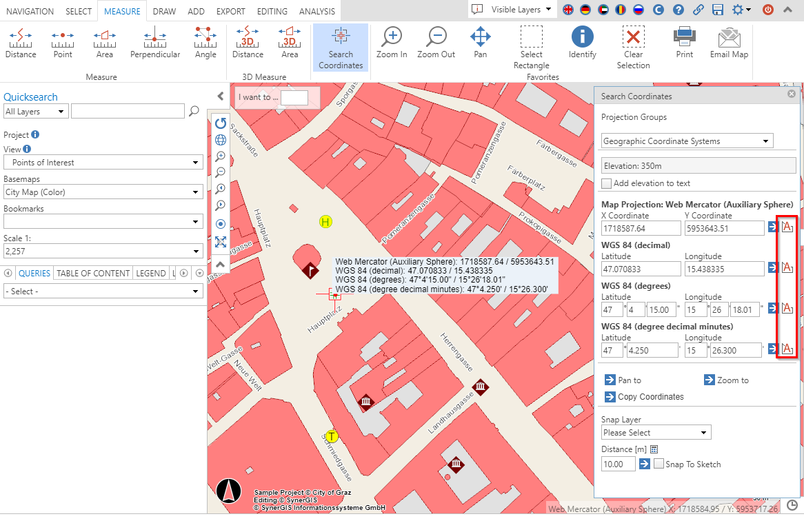Screen dimensions: 804x532
Task: Clear the current selection
Action: point(633,43)
